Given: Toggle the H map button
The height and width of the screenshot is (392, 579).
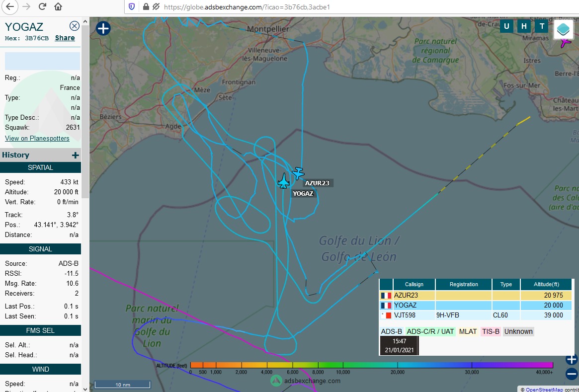Looking at the screenshot, I should coord(524,26).
